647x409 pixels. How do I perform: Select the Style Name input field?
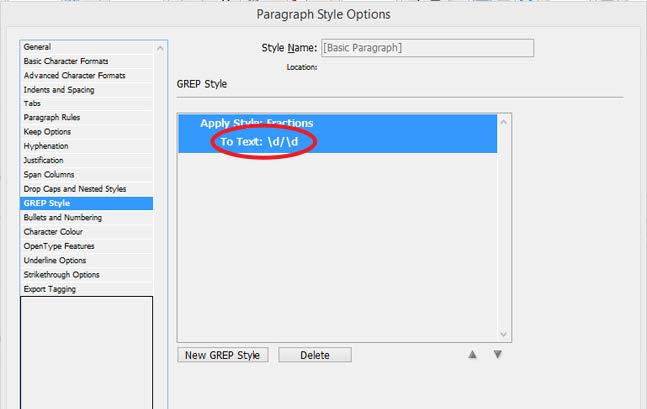pos(427,48)
